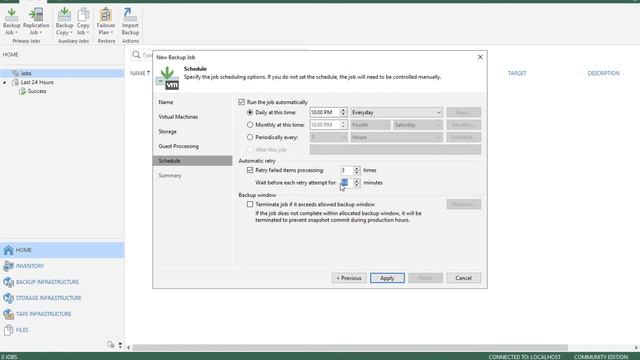
Task: Close the New Backup Job dialog
Action: point(480,57)
